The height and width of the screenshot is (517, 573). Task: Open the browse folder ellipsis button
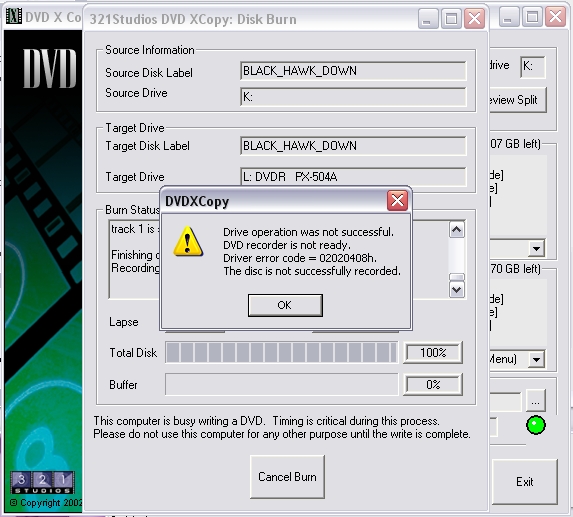[x=536, y=400]
